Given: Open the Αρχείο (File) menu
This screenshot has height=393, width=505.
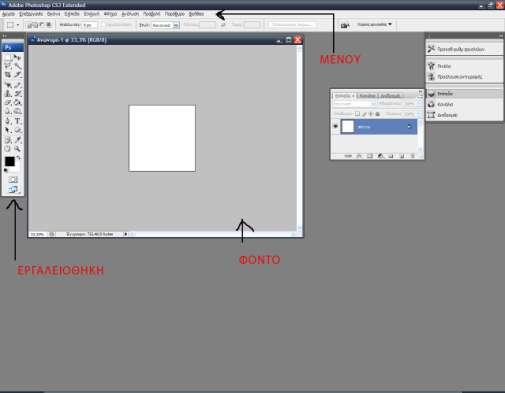Looking at the screenshot, I should (x=8, y=14).
